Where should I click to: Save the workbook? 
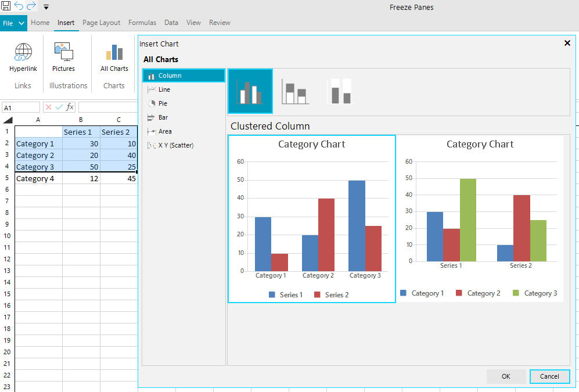tap(6, 7)
